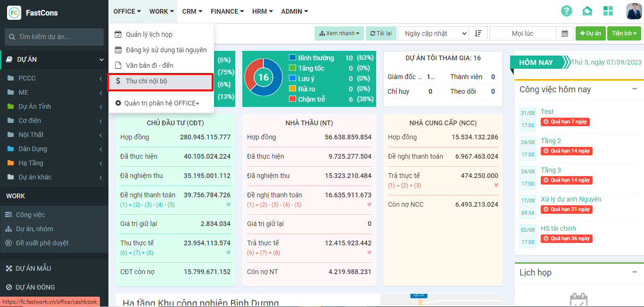Click the help question mark icon

click(x=566, y=11)
